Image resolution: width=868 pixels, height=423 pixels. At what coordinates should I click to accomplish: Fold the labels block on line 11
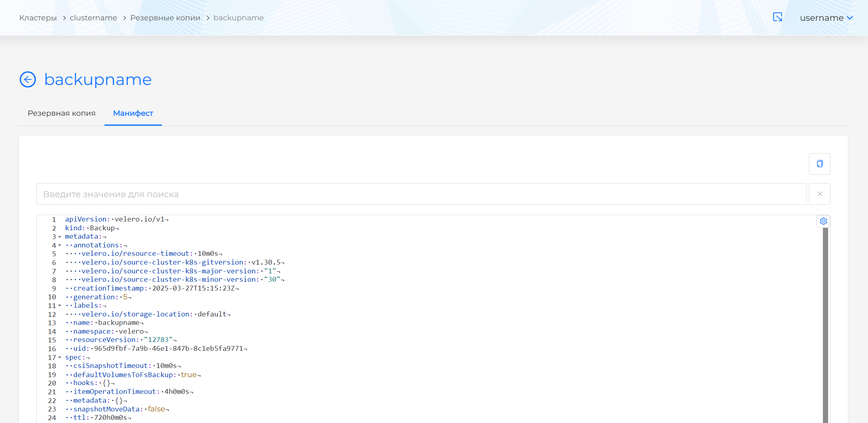point(60,306)
